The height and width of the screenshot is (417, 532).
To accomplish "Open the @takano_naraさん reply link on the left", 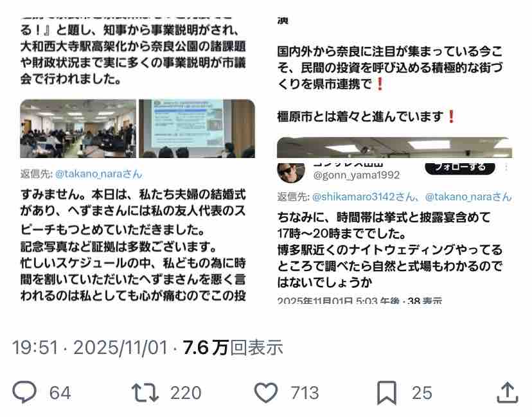I will [98, 174].
